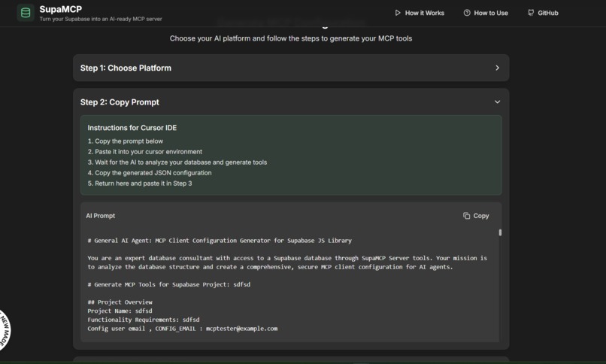This screenshot has height=364, width=606.
Task: Open the How to Use link
Action: tap(486, 13)
